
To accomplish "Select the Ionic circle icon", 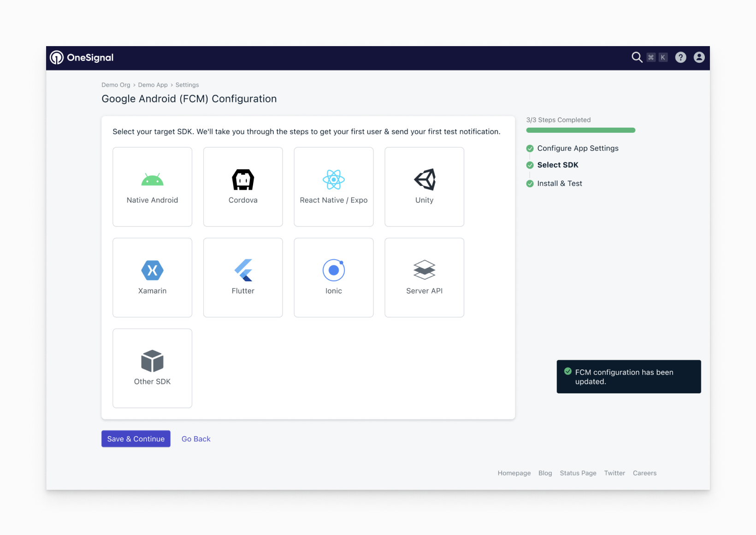I will (x=334, y=270).
